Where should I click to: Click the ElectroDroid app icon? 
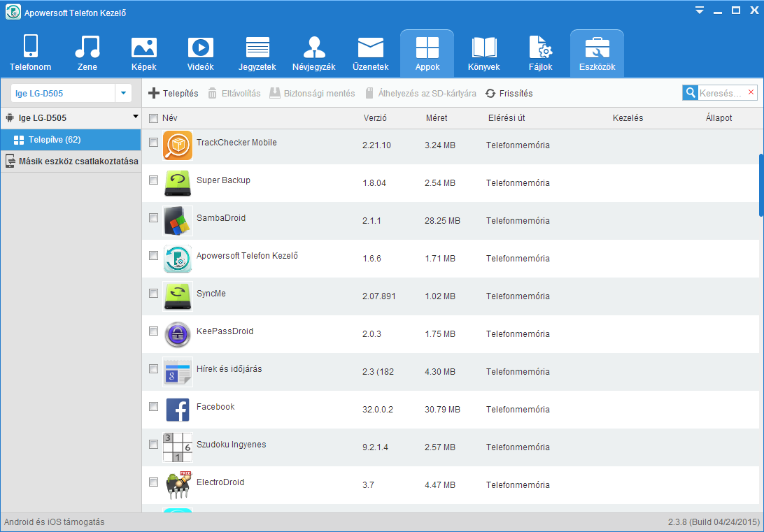pos(178,484)
